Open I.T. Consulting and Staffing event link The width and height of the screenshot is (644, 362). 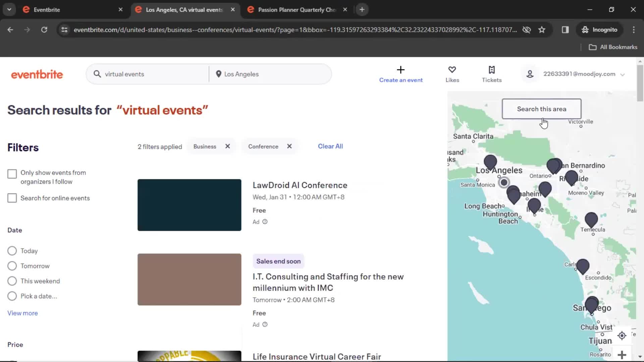coord(328,282)
